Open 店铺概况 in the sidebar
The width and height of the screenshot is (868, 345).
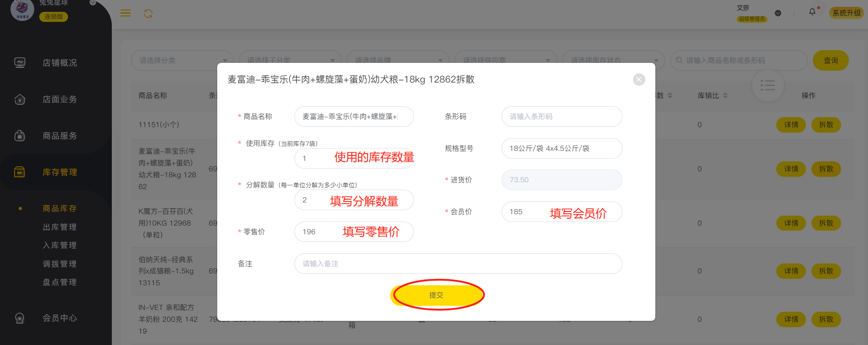tap(60, 63)
